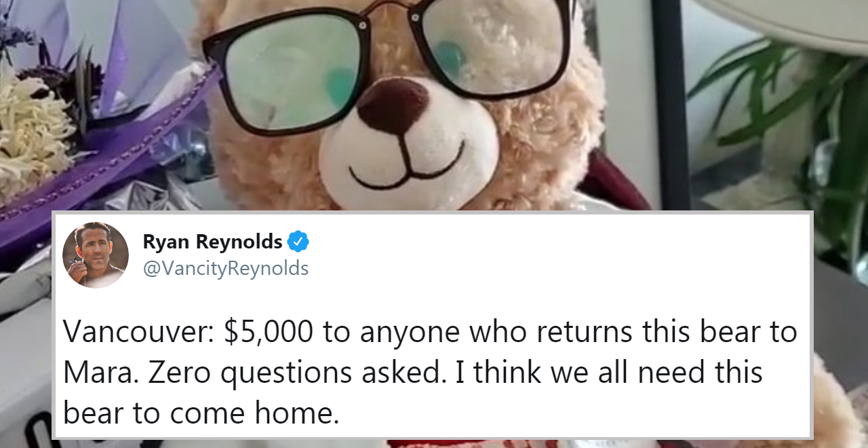Select the "bear to come home." line
The height and width of the screenshot is (448, 868).
201,412
